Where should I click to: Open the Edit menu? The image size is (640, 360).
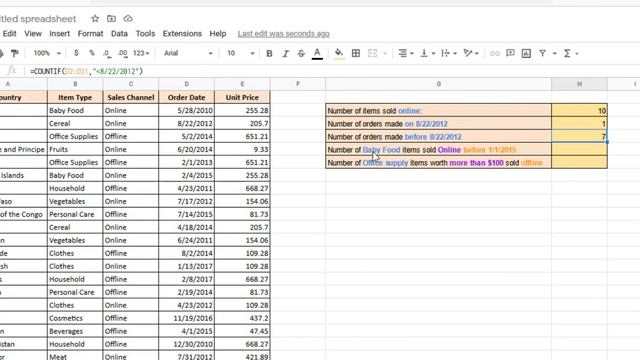(9, 34)
